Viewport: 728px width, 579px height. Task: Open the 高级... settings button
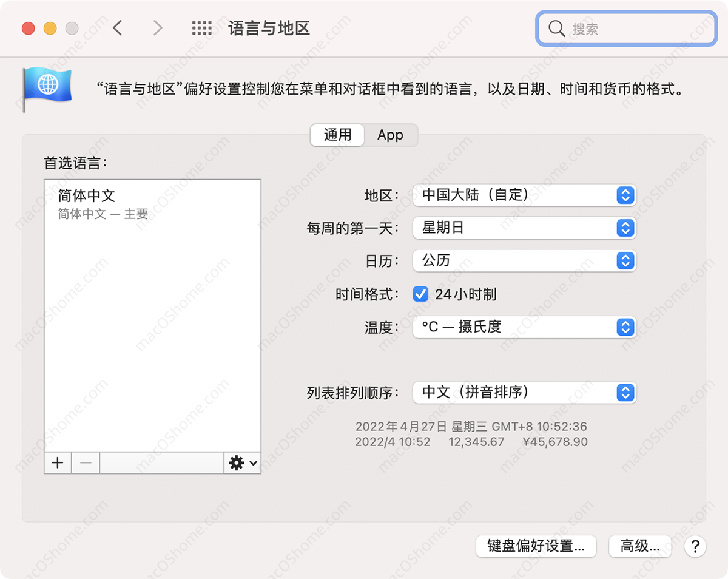click(639, 546)
